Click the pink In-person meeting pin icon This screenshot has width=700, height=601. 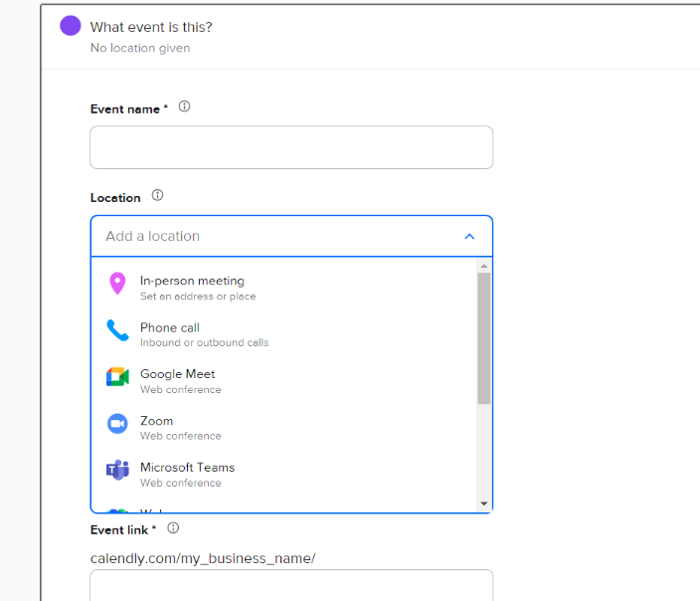pos(117,284)
